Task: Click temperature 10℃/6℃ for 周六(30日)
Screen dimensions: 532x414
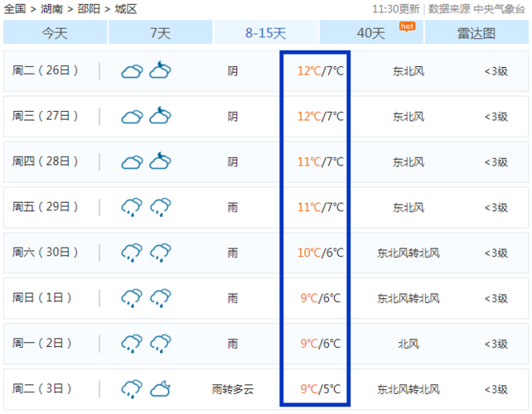Action: point(321,253)
